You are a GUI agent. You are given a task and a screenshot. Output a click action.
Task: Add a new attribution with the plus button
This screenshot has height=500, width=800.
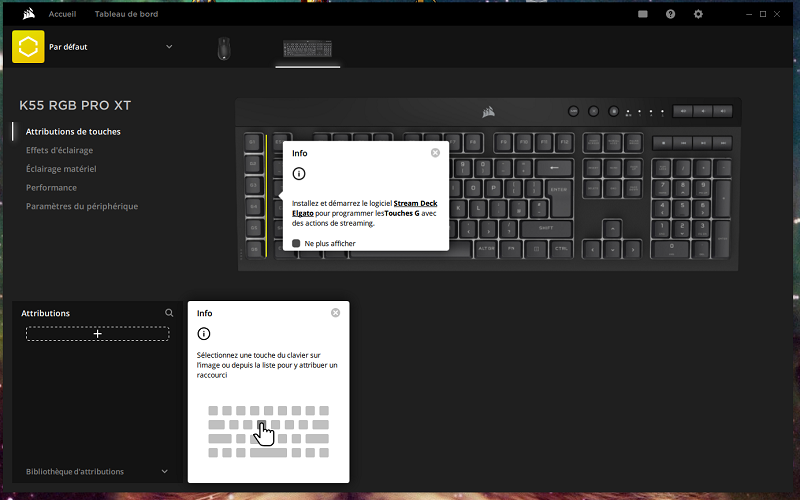97,333
